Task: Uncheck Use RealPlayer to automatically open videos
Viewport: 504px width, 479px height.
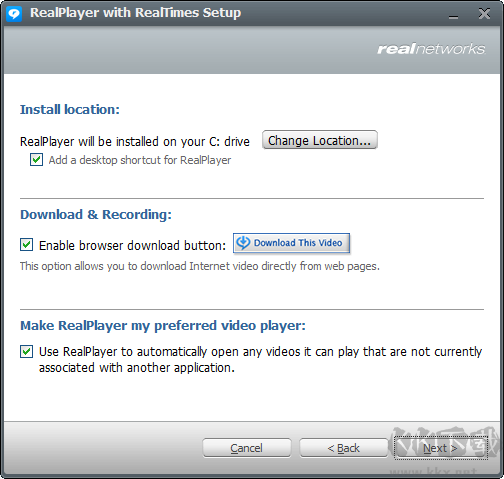Action: tap(26, 351)
